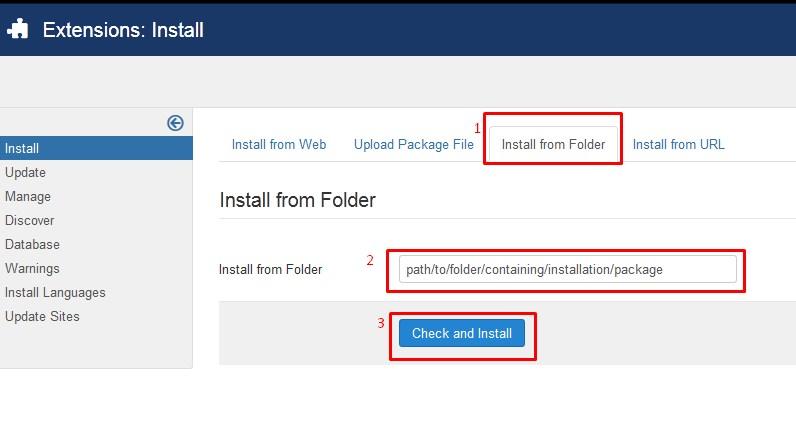The image size is (796, 423).
Task: Click the dark blue header bar
Action: 500,30
